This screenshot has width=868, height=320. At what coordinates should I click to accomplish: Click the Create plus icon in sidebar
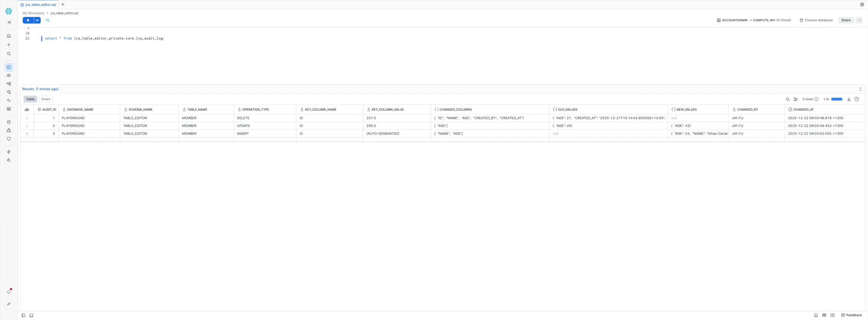coord(8,44)
